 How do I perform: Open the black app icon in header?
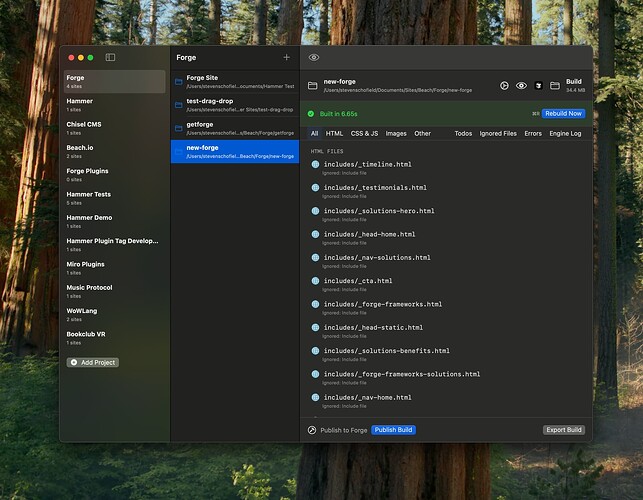tap(538, 85)
